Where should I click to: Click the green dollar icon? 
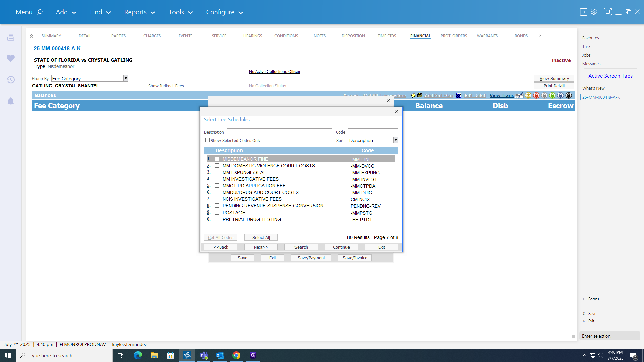(552, 96)
